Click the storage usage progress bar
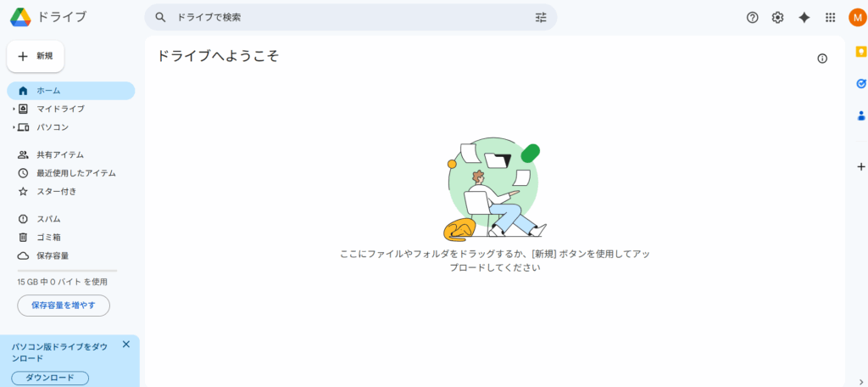The image size is (868, 387). click(67, 271)
